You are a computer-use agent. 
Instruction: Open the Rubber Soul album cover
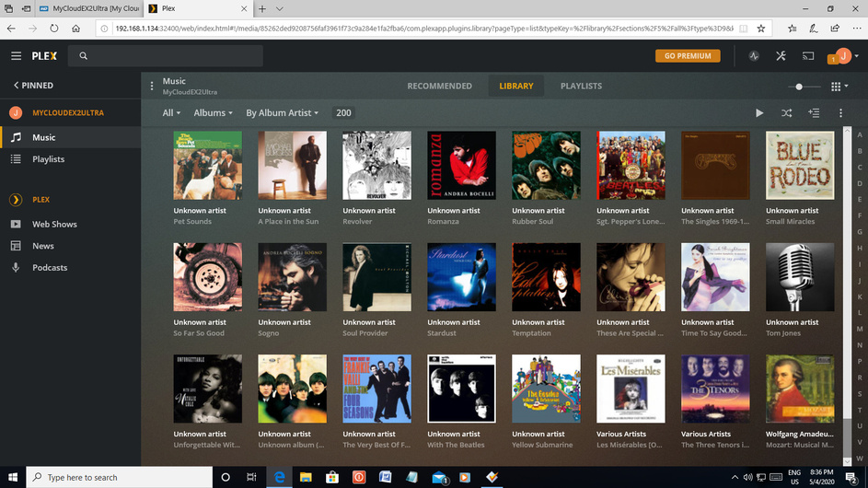click(547, 165)
